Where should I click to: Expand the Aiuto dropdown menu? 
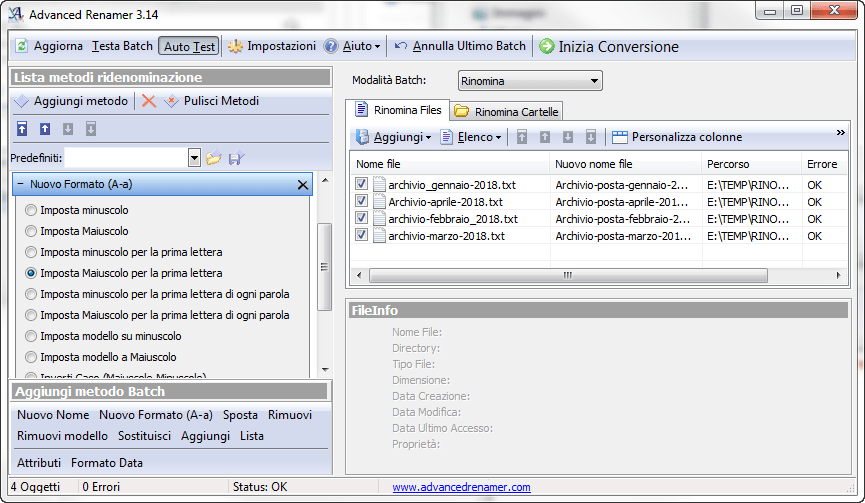[377, 47]
